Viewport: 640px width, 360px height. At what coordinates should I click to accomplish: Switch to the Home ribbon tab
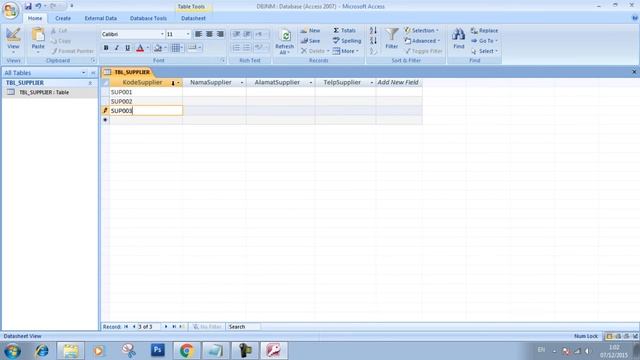pos(35,18)
